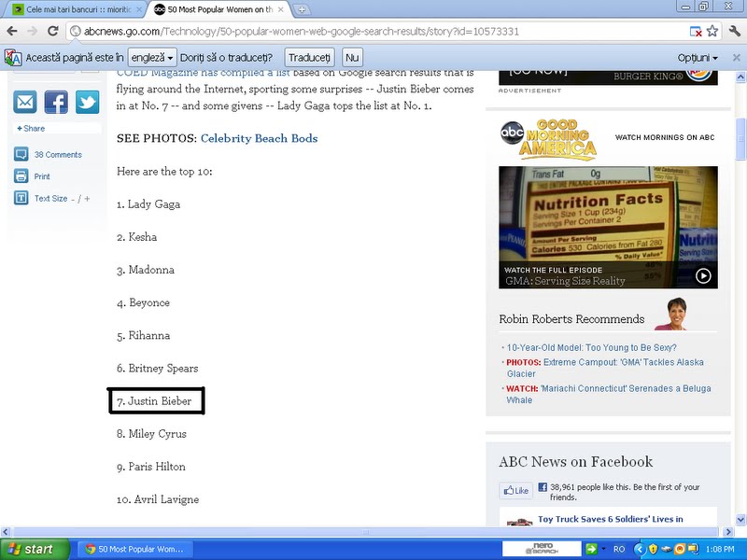
Task: Click the Robin Roberts photo
Action: 670,314
